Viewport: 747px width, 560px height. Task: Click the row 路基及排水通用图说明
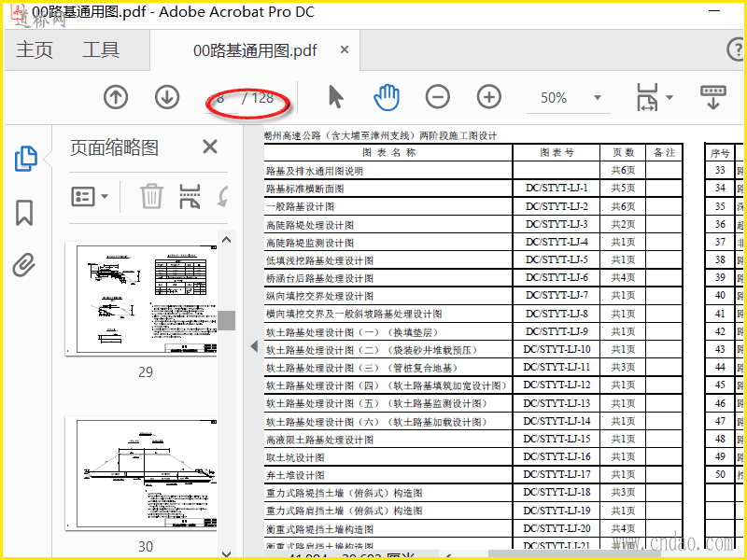click(x=473, y=171)
